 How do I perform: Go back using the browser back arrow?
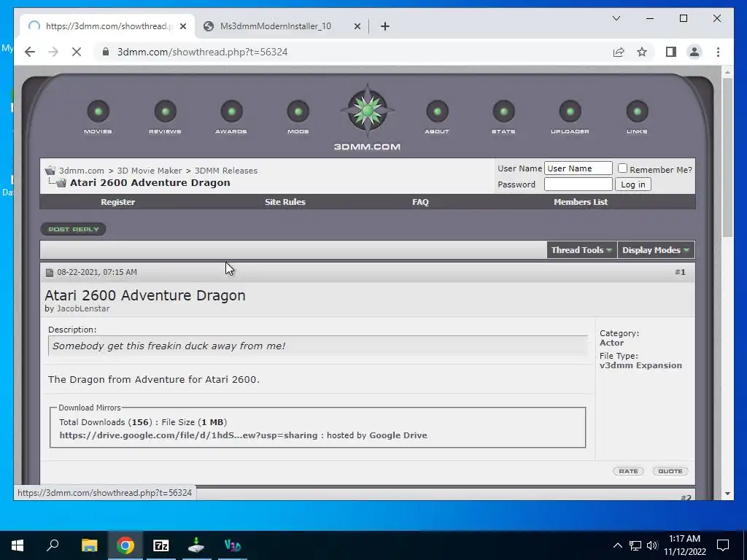pos(29,52)
